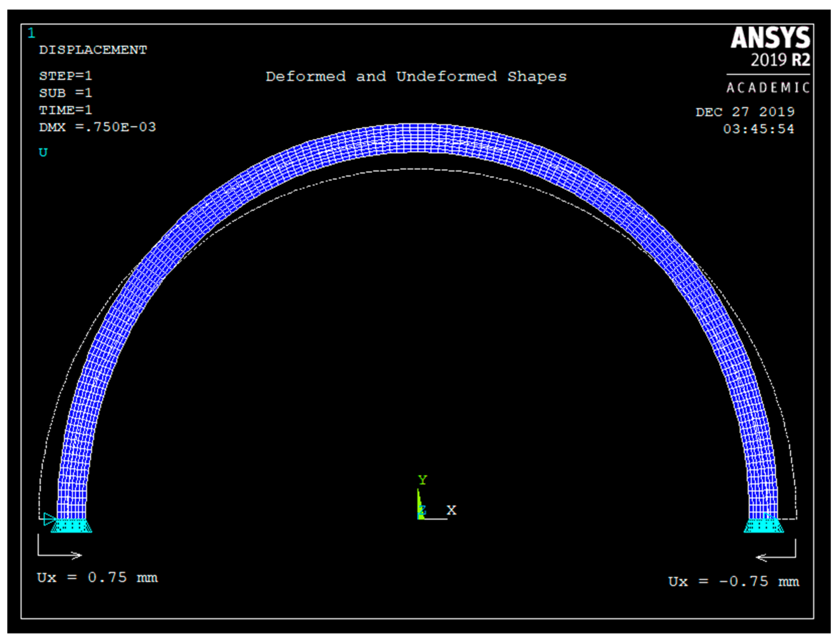
Task: Click the DISPLACEMENT result title
Action: [x=93, y=50]
